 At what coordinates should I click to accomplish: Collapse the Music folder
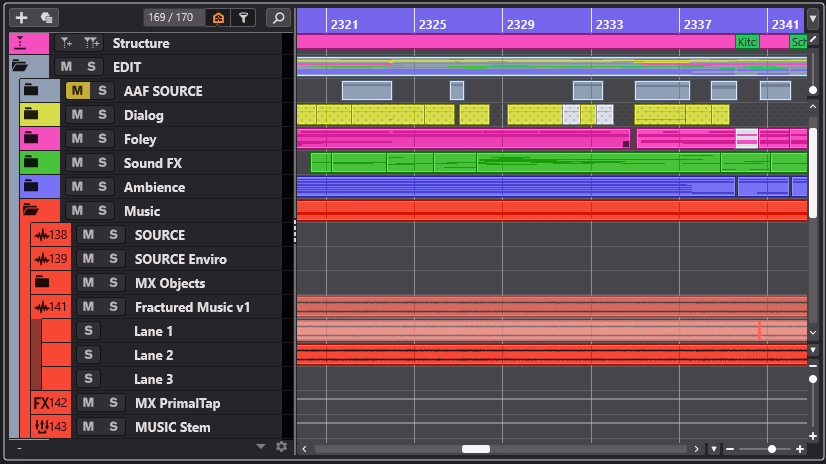pos(31,210)
